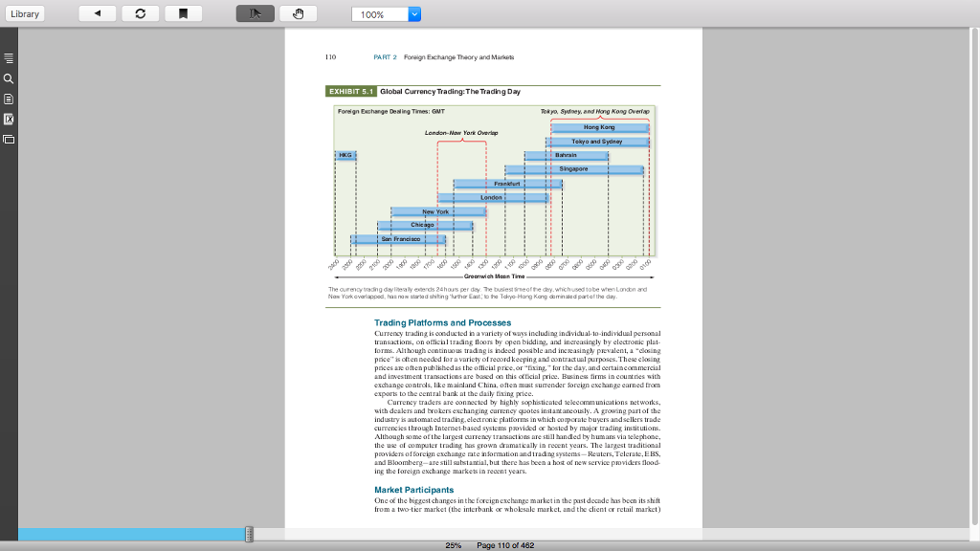980x551 pixels.
Task: Click the "Tokyo, Sydney, and Hong Kong Overlap" label
Action: 595,112
